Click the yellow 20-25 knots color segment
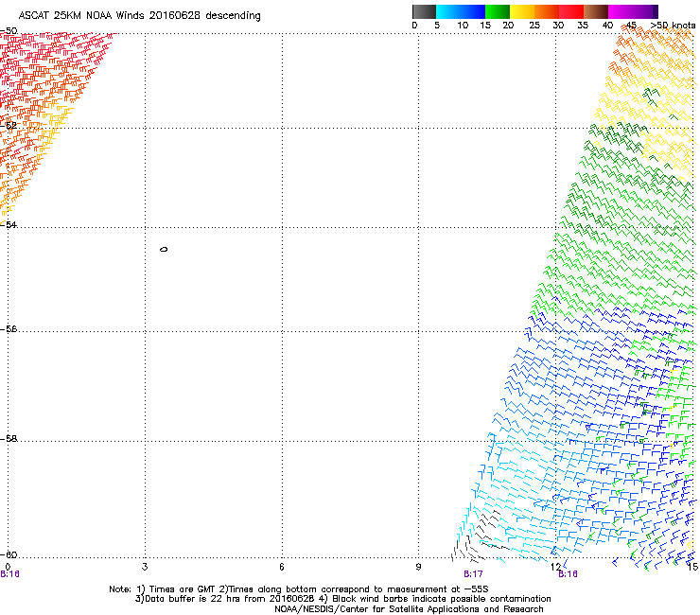 (522, 11)
